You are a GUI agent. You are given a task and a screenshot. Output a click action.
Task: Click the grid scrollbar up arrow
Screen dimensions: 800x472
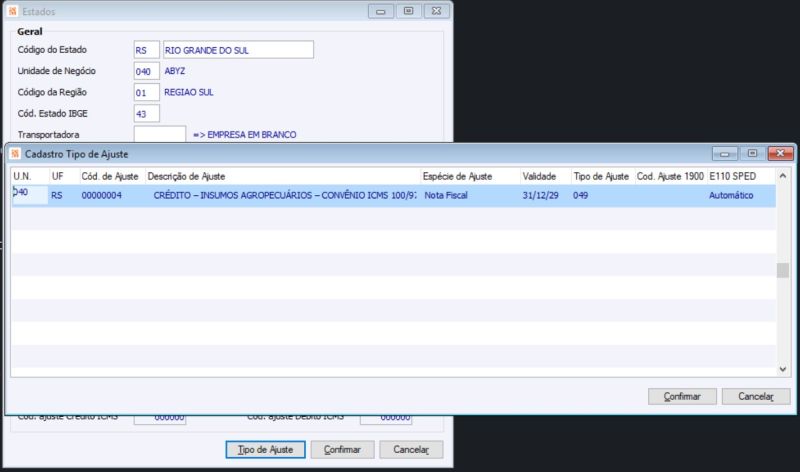783,176
